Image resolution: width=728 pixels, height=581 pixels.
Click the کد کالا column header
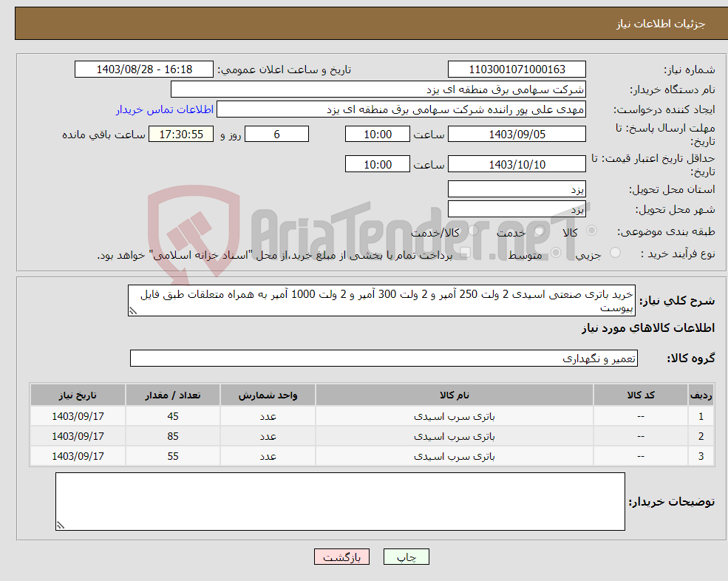pyautogui.click(x=641, y=395)
